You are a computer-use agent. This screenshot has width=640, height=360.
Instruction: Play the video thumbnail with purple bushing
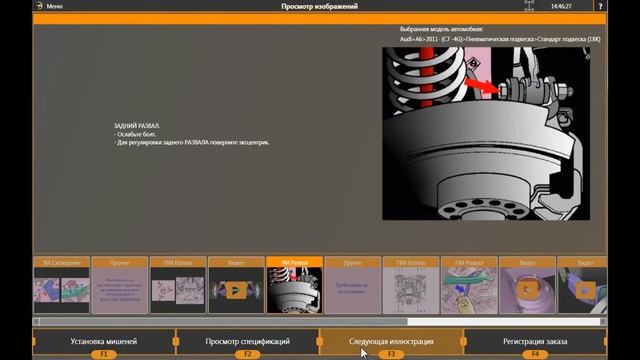pyautogui.click(x=527, y=285)
